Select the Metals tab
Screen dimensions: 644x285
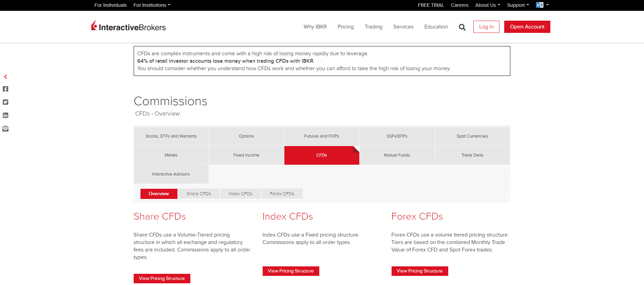tap(171, 155)
